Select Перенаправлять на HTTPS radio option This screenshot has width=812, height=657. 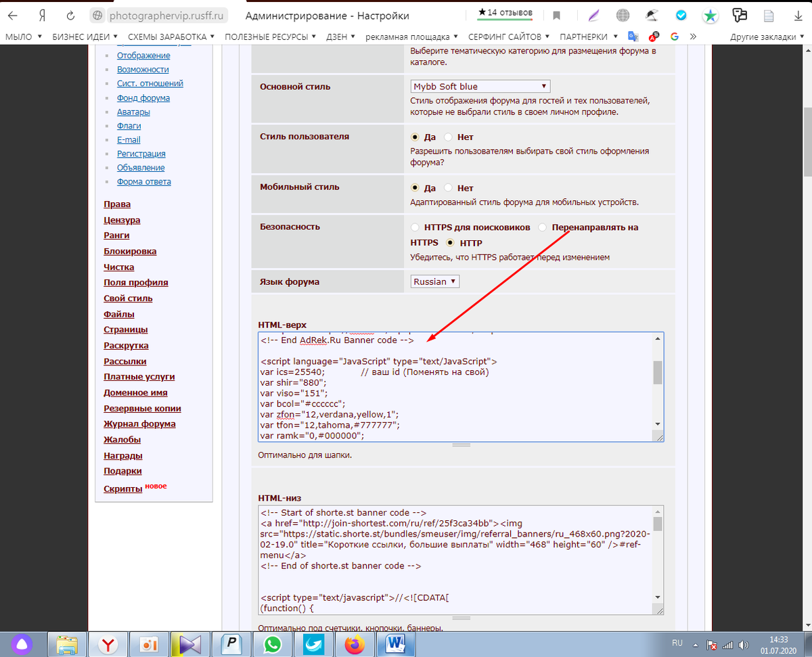pos(543,227)
